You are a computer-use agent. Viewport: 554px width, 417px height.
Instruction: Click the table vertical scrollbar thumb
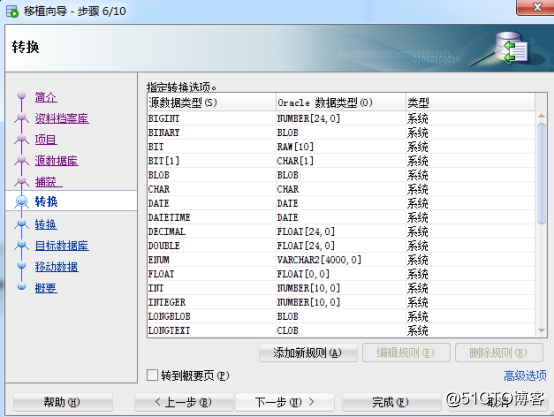tap(541, 173)
